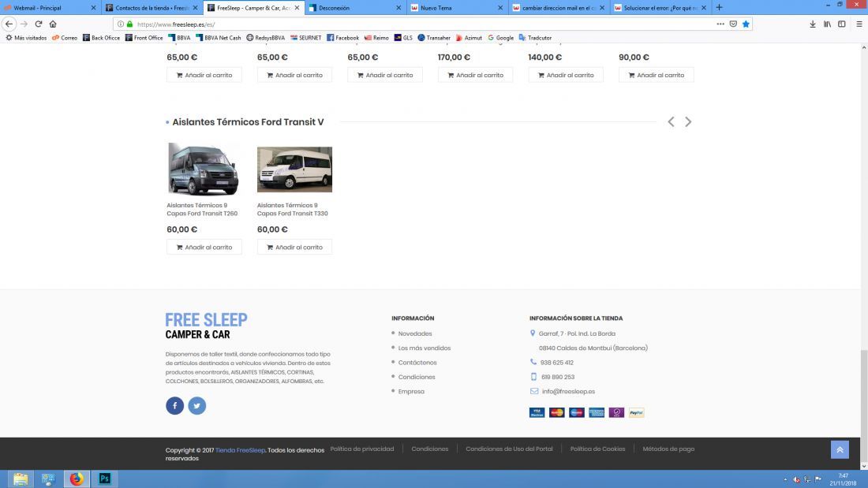Add the 90,00 € product to cart

tap(656, 75)
